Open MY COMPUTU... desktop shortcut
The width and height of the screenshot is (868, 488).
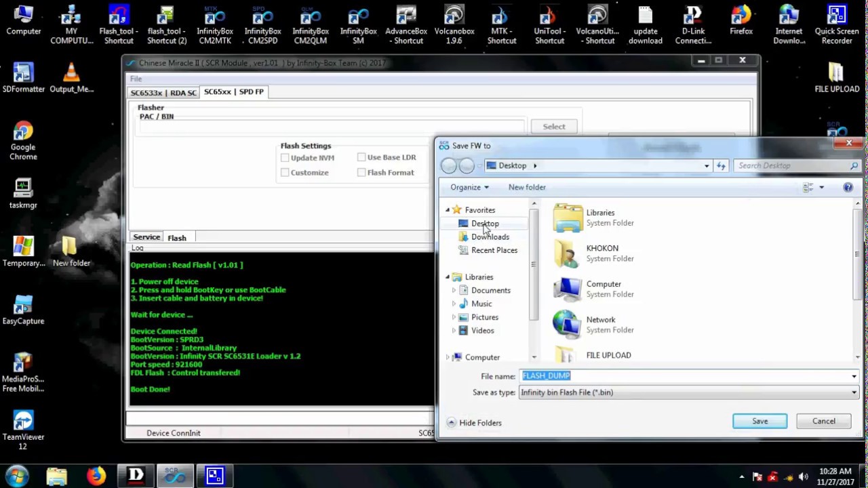(71, 26)
